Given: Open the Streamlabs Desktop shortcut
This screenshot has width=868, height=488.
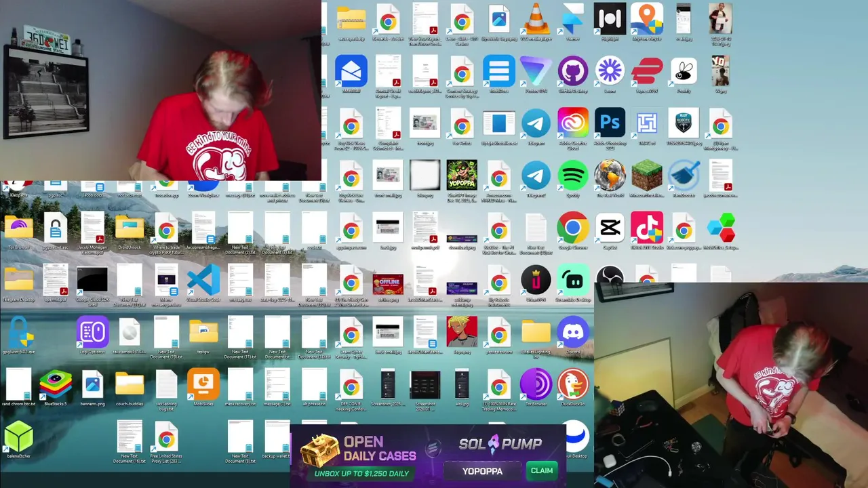Looking at the screenshot, I should pyautogui.click(x=573, y=281).
